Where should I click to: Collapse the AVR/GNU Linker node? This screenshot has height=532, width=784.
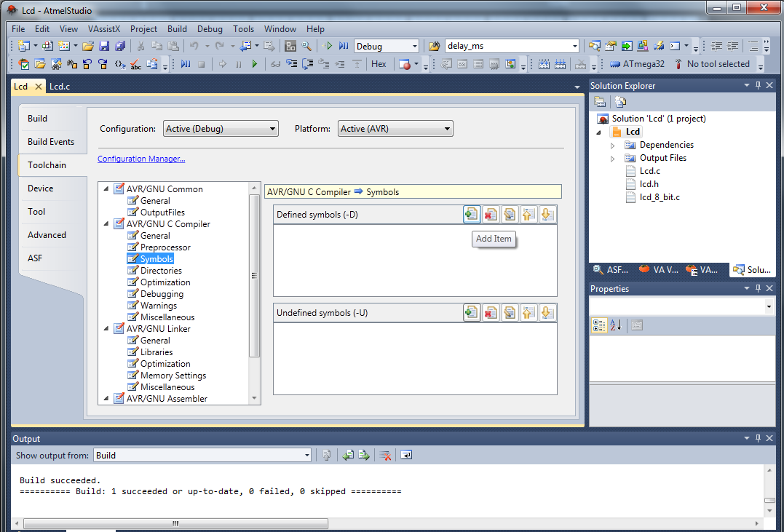tap(106, 328)
